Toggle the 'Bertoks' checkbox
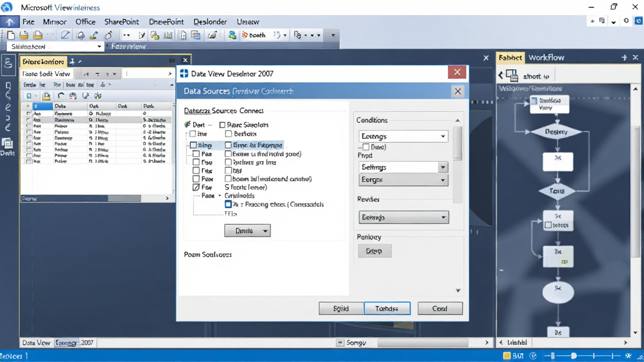 point(228,134)
